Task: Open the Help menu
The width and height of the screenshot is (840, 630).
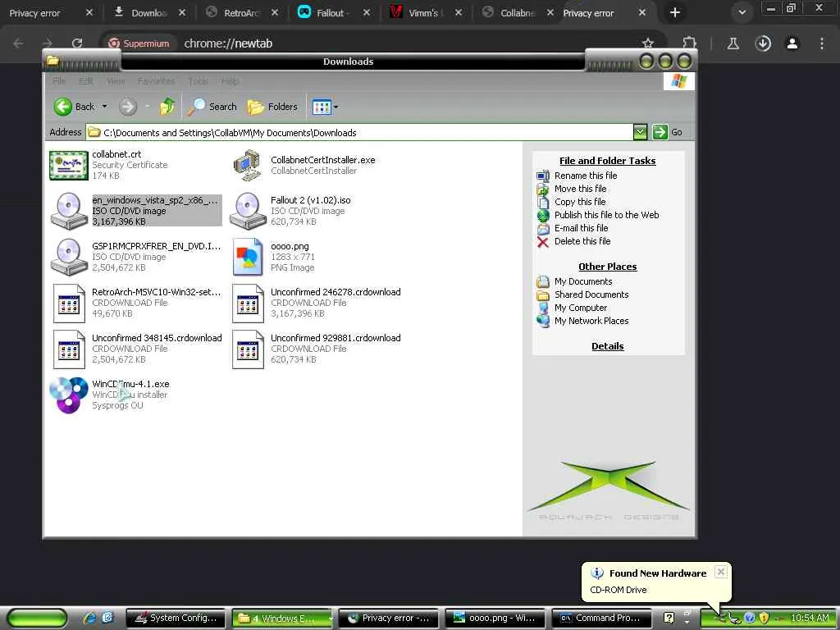Action: pos(231,81)
